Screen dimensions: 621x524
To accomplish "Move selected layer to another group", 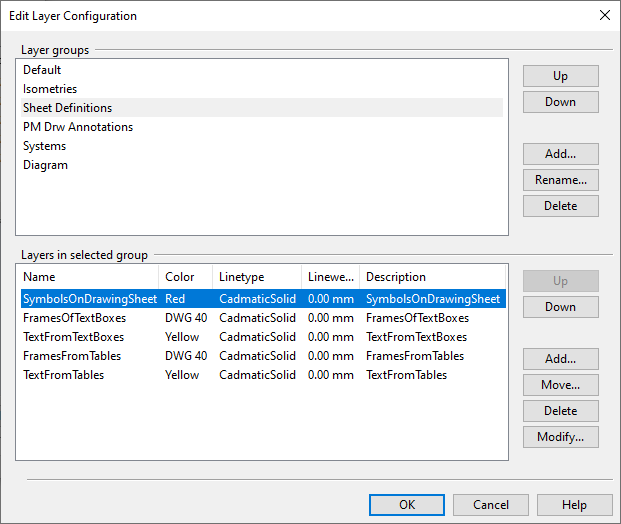I will pyautogui.click(x=560, y=385).
